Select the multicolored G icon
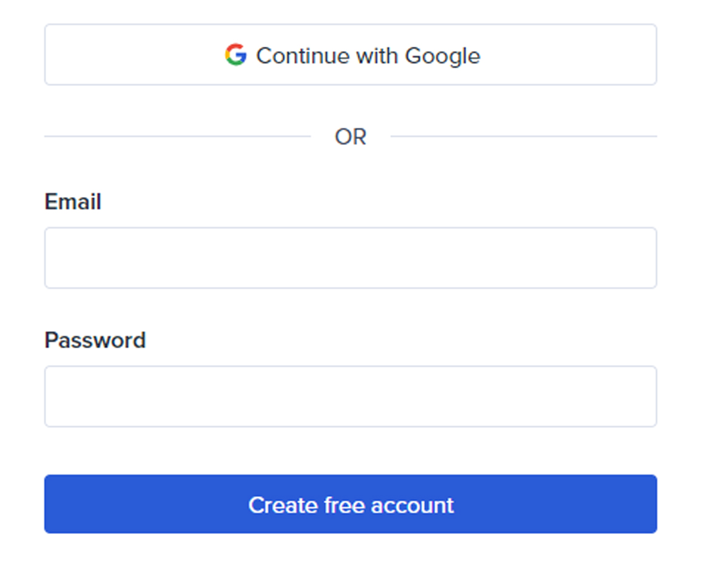This screenshot has width=728, height=563. click(235, 55)
